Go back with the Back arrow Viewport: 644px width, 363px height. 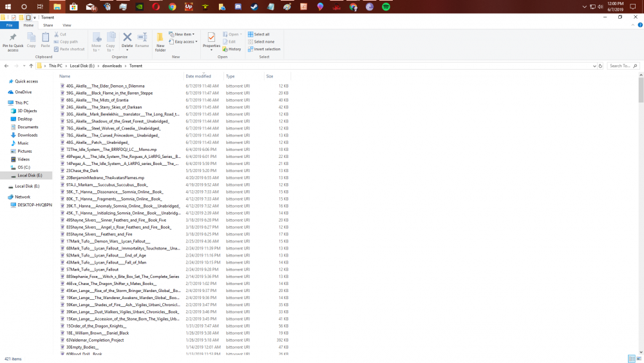point(6,66)
